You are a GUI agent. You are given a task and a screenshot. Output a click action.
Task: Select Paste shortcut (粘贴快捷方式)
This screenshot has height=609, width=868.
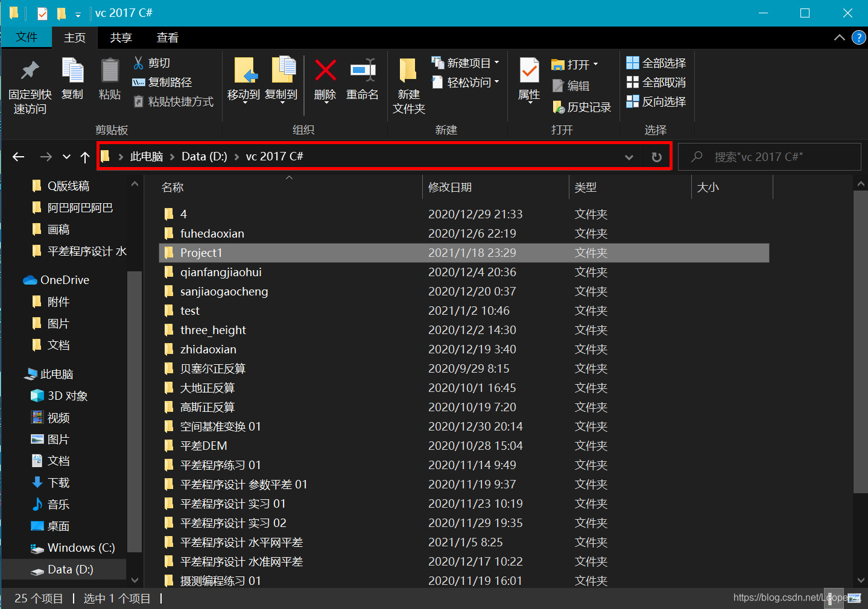(174, 101)
